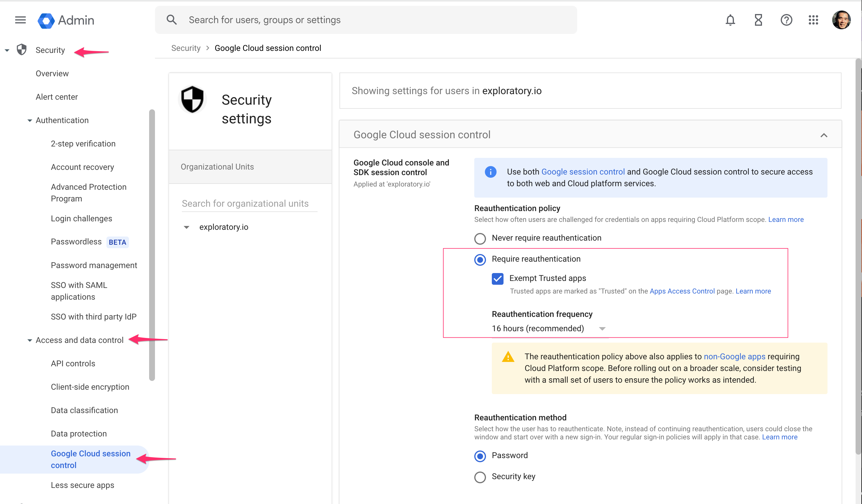The image size is (862, 504).
Task: Open Data protection
Action: [x=79, y=434]
